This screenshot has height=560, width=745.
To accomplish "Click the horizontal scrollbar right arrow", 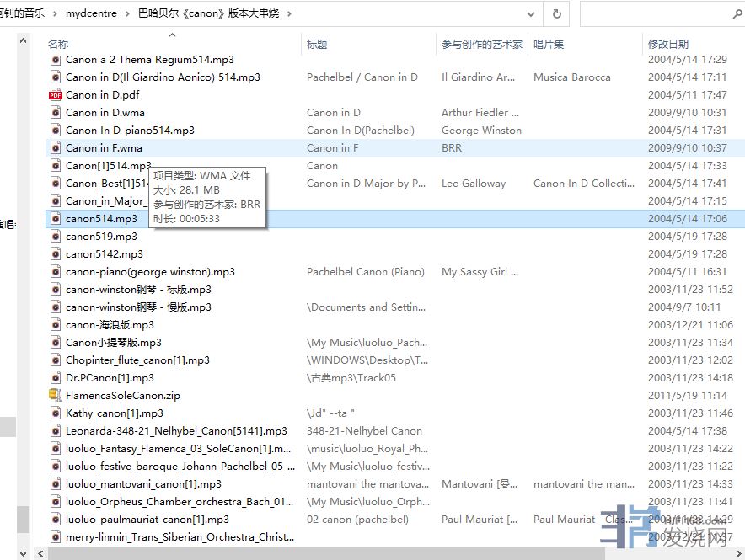I will [738, 553].
